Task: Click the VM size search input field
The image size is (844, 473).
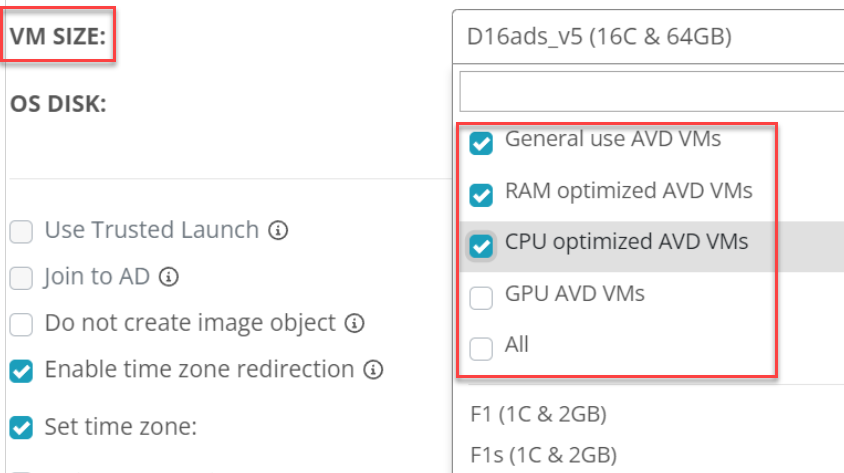Action: tap(652, 91)
